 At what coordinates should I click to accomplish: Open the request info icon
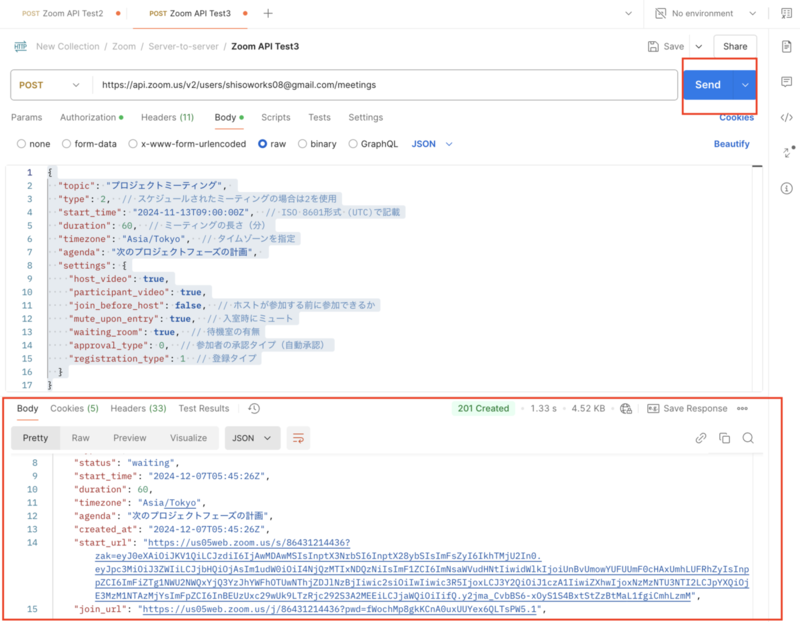coord(786,188)
